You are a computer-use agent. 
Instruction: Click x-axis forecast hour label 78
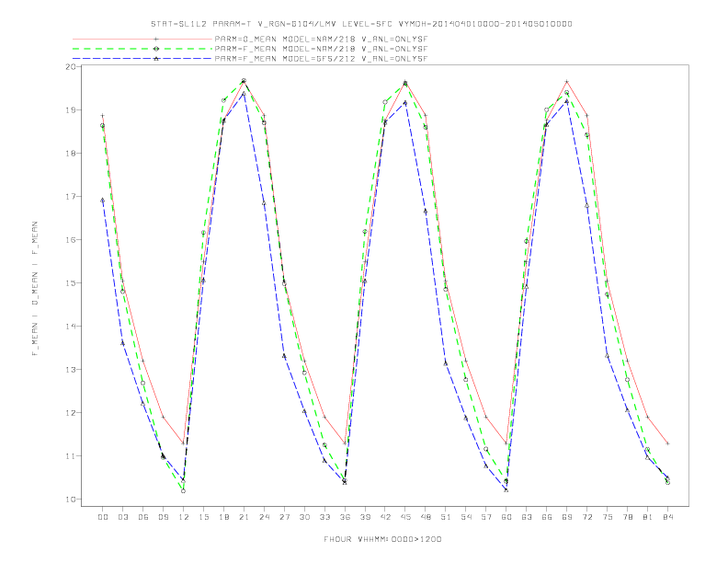pos(627,517)
